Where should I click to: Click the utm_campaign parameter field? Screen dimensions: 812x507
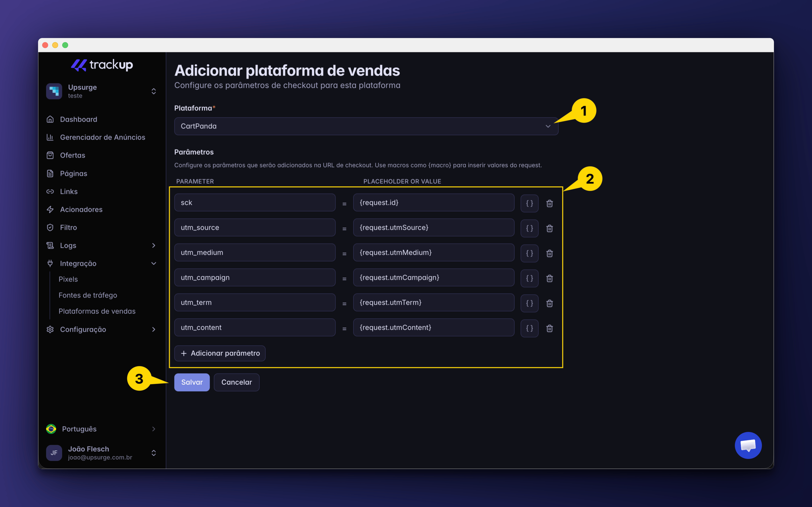point(255,277)
